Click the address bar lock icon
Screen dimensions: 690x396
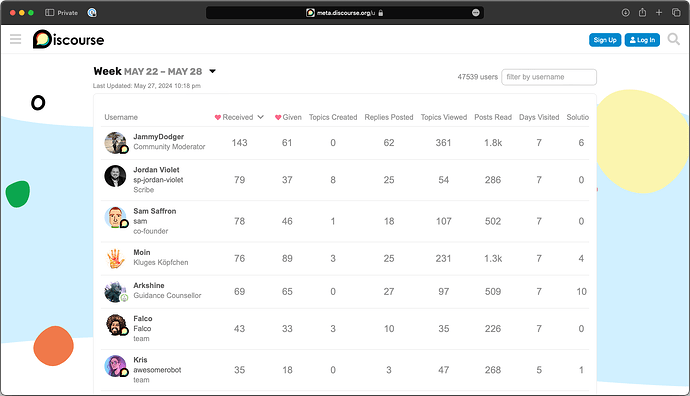tap(381, 13)
